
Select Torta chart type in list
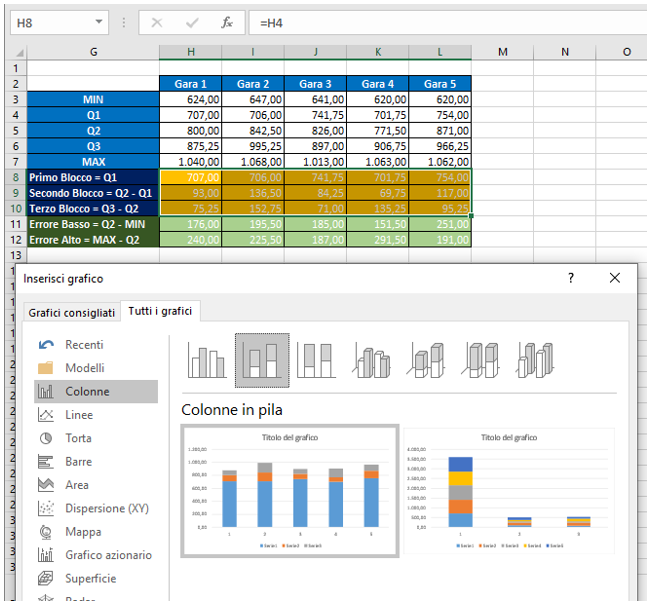78,438
